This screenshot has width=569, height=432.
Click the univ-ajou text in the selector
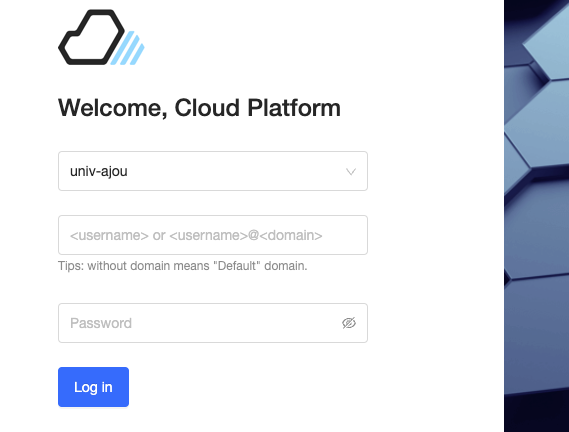click(99, 171)
